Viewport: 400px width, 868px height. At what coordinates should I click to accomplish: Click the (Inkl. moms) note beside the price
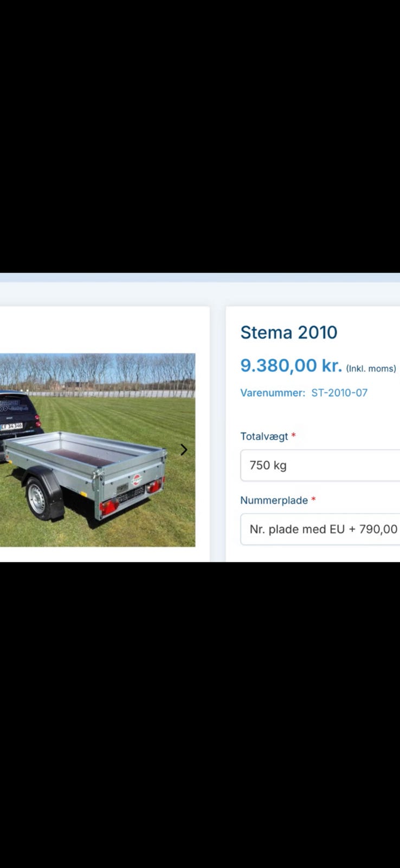click(x=371, y=368)
